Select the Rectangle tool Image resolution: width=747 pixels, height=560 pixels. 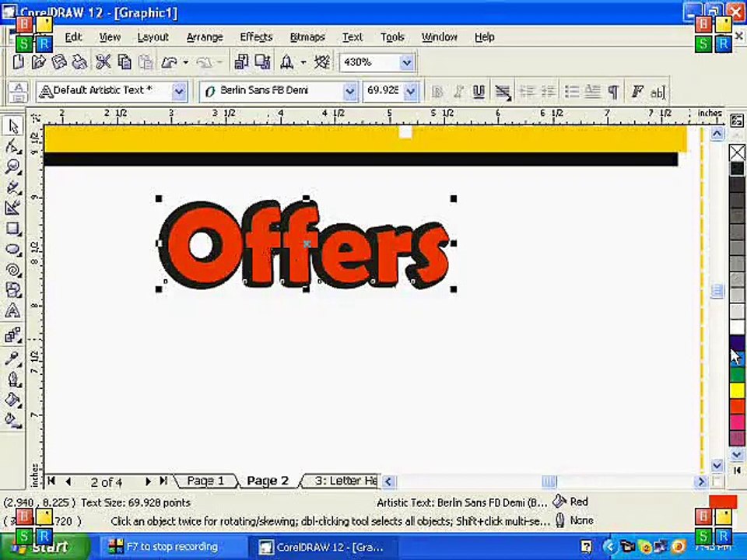pyautogui.click(x=13, y=229)
